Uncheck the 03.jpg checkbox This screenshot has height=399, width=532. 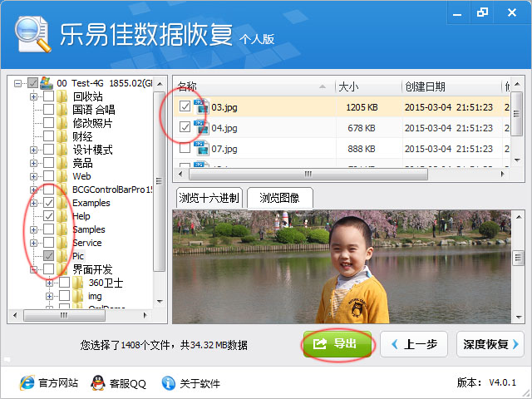point(185,106)
